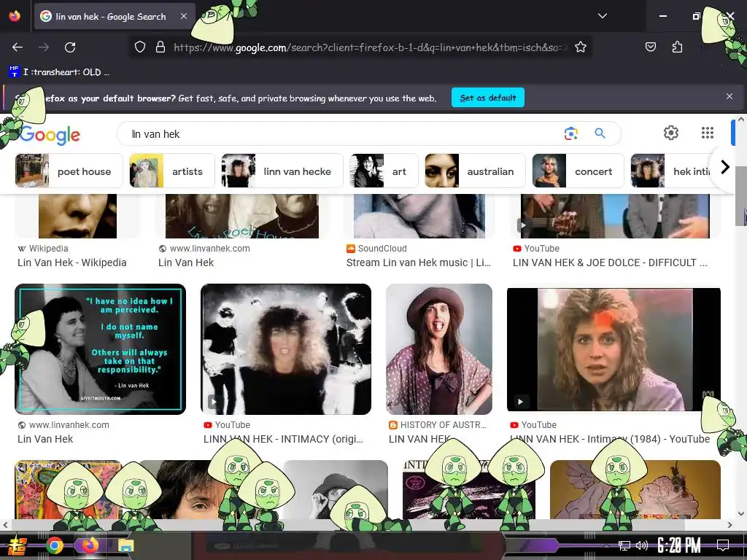Click the Firefox taskbar icon
This screenshot has width=747, height=560.
point(90,545)
